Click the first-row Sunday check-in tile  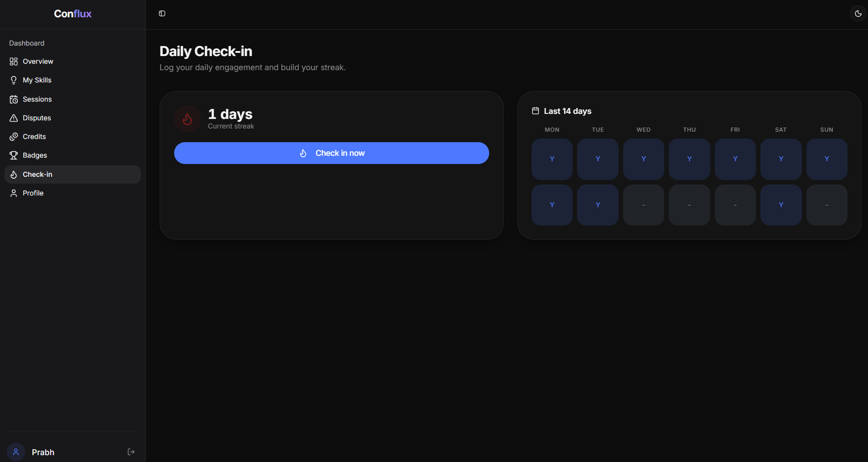click(827, 159)
